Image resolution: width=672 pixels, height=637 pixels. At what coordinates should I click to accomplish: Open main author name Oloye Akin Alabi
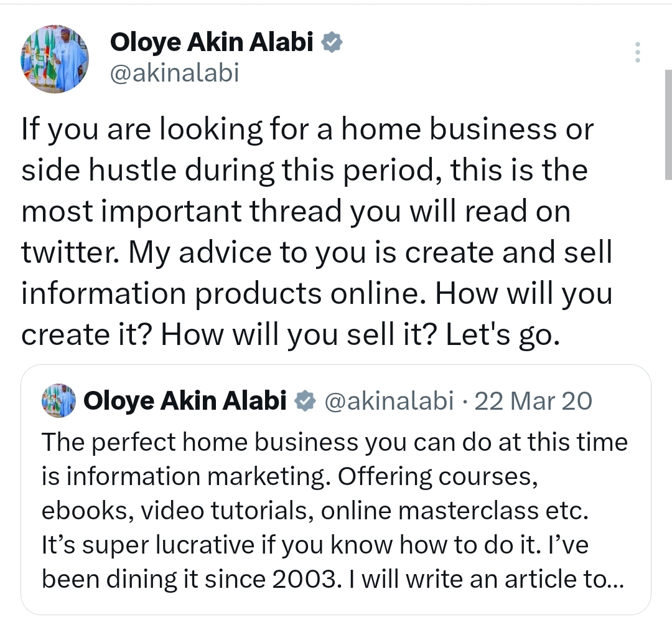[x=212, y=42]
